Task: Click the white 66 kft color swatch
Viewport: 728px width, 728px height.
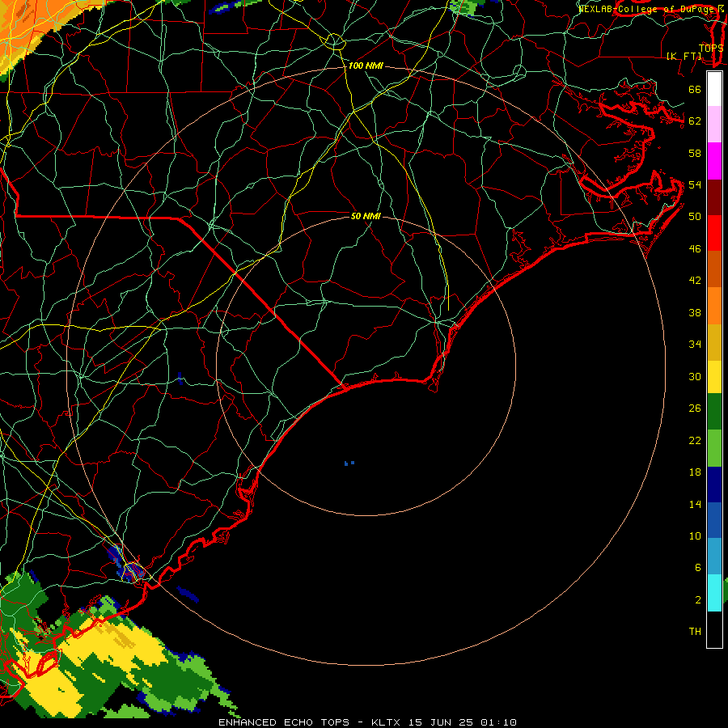Action: coord(714,89)
